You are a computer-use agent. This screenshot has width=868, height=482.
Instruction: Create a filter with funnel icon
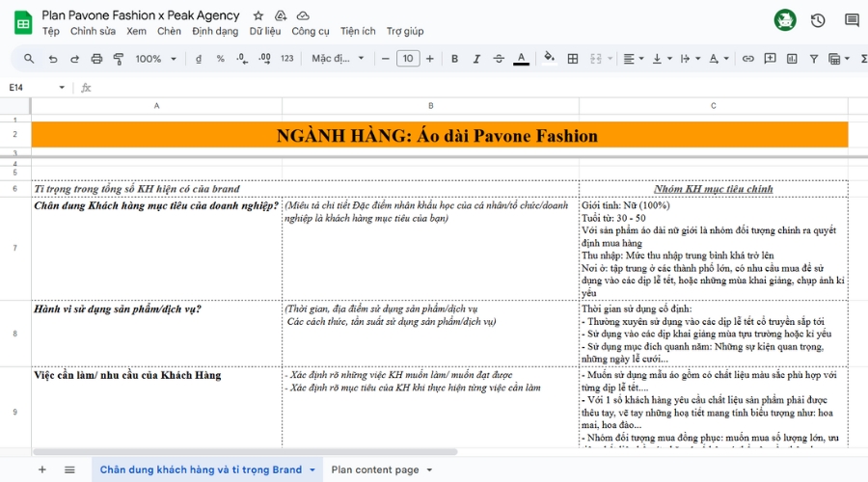click(x=814, y=59)
